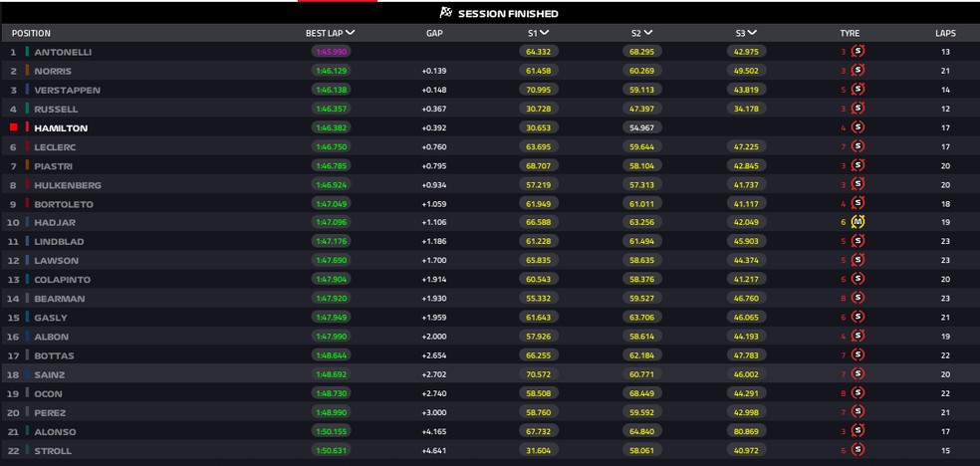Click Stroll's soft tyre icon
Screen dimensions: 980x466
click(x=858, y=450)
